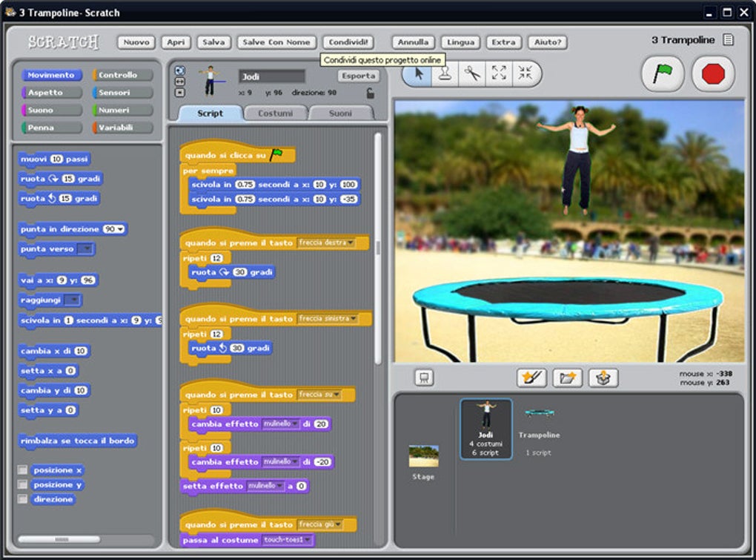The height and width of the screenshot is (560, 756).
Task: Click clockwise arrow in ruota 15 gradi block
Action: pos(53,179)
